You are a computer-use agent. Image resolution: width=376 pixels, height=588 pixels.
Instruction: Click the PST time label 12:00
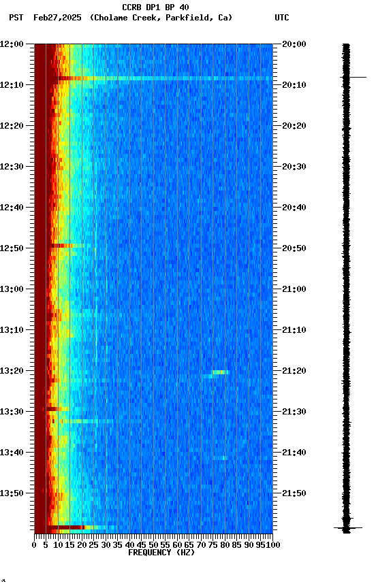[12, 44]
